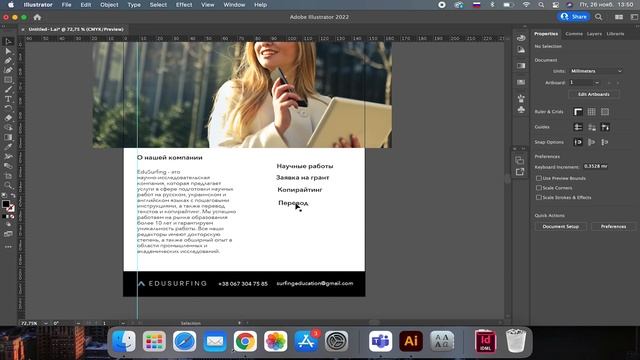Open the Symbols panel icon
The width and height of the screenshot is (640, 360).
[x=521, y=109]
